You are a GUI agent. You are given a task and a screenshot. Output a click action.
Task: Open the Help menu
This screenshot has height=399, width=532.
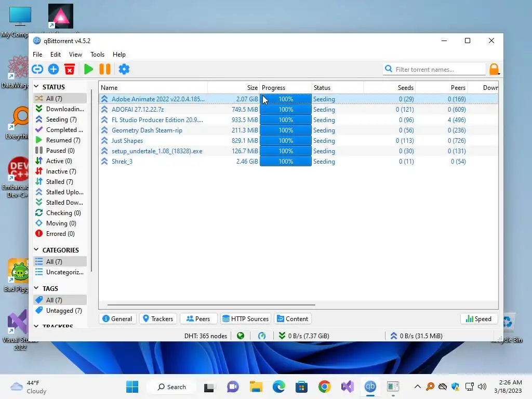(x=119, y=54)
